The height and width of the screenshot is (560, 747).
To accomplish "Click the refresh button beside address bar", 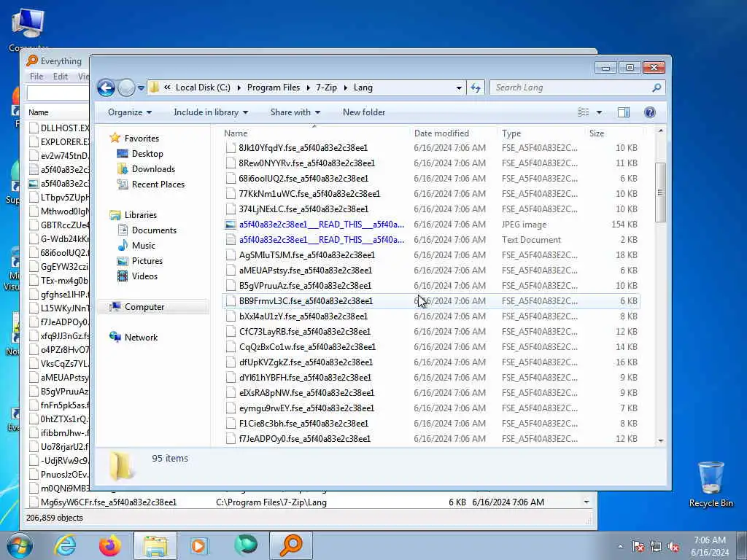I will [476, 87].
